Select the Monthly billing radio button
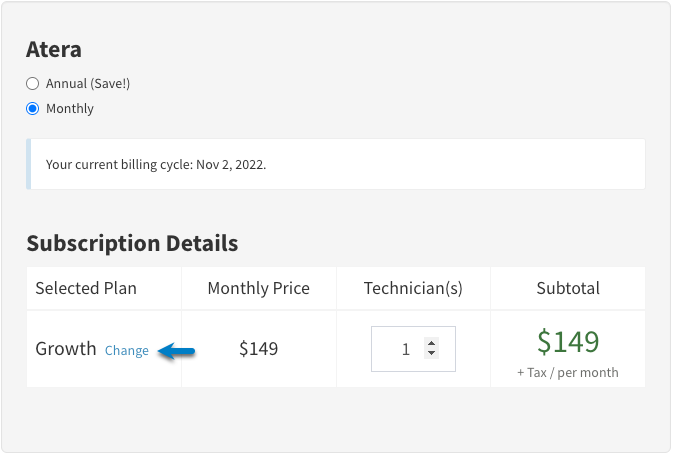This screenshot has height=453, width=674. 33,108
